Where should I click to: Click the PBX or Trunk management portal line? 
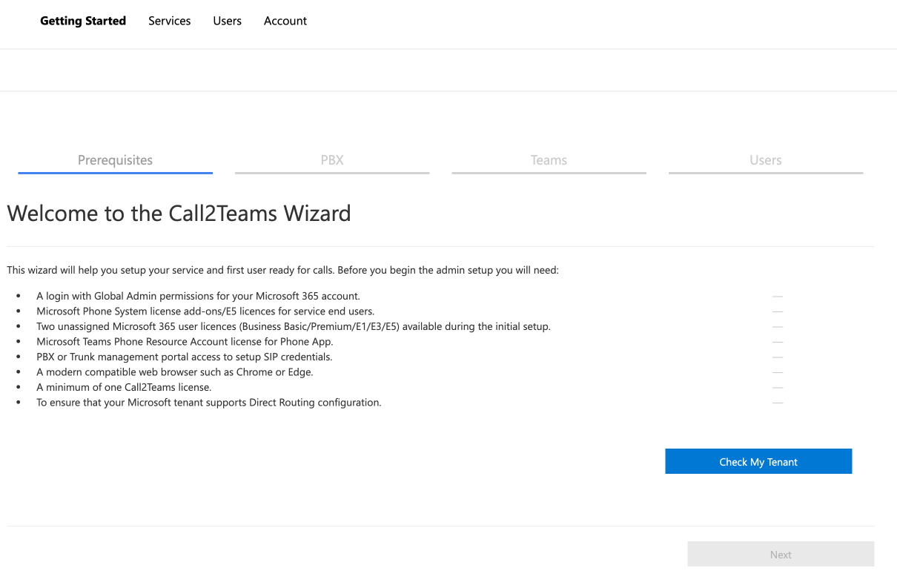(x=184, y=357)
